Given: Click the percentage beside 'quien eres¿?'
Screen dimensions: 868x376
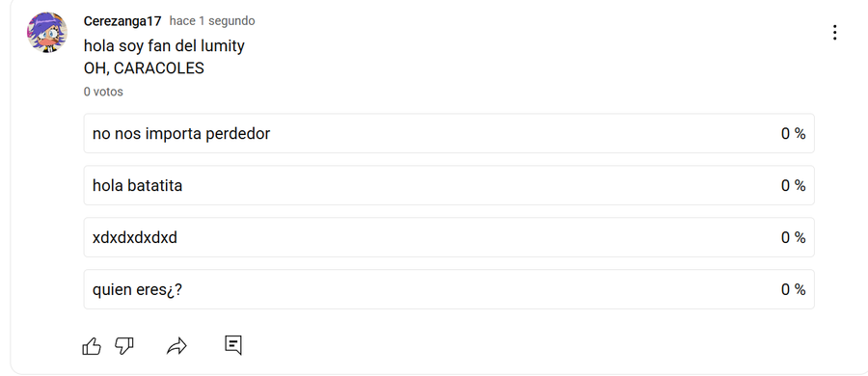Looking at the screenshot, I should 794,289.
